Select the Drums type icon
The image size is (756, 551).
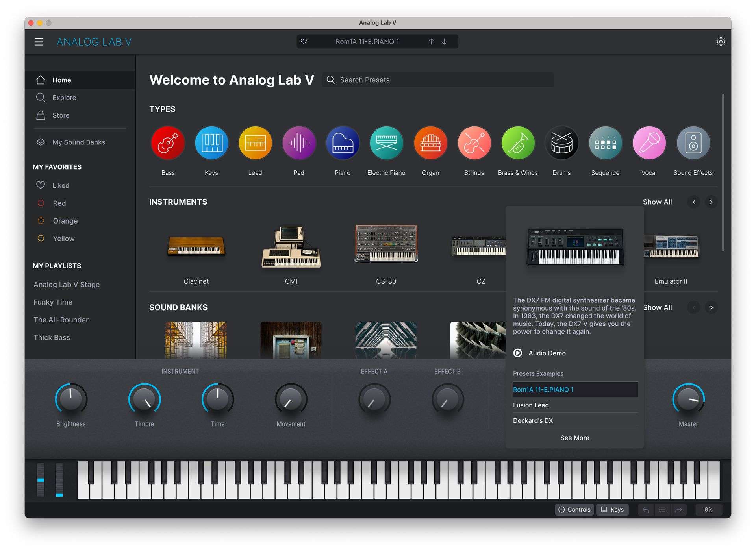[x=561, y=143]
